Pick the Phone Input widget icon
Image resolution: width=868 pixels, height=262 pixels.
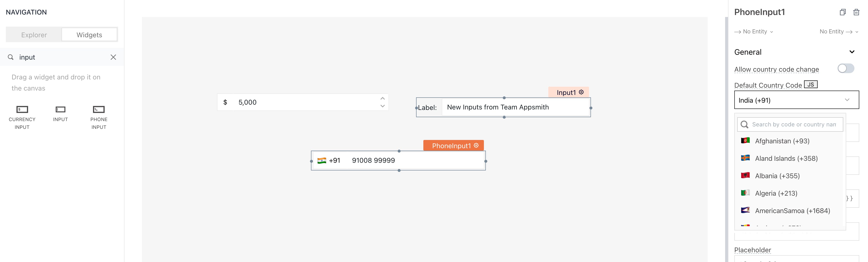[99, 109]
